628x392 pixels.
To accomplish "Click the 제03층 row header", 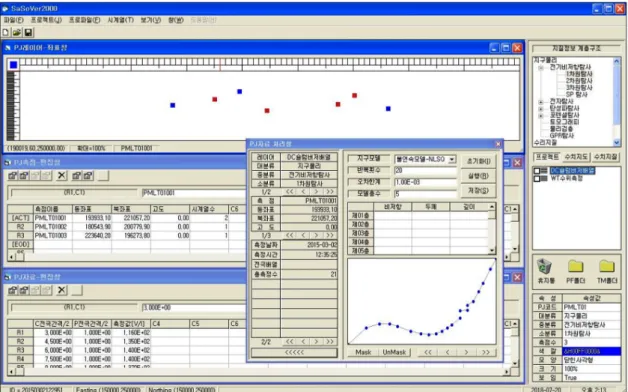I will 360,233.
